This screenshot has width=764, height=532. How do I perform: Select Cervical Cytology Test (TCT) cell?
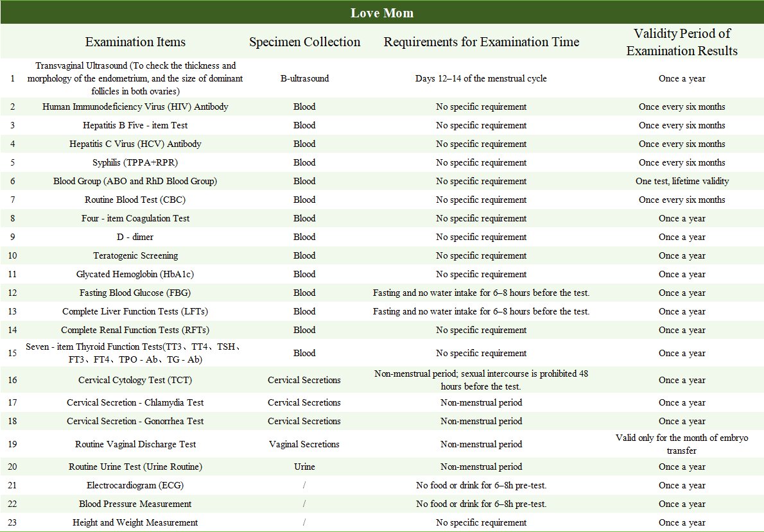pyautogui.click(x=135, y=380)
